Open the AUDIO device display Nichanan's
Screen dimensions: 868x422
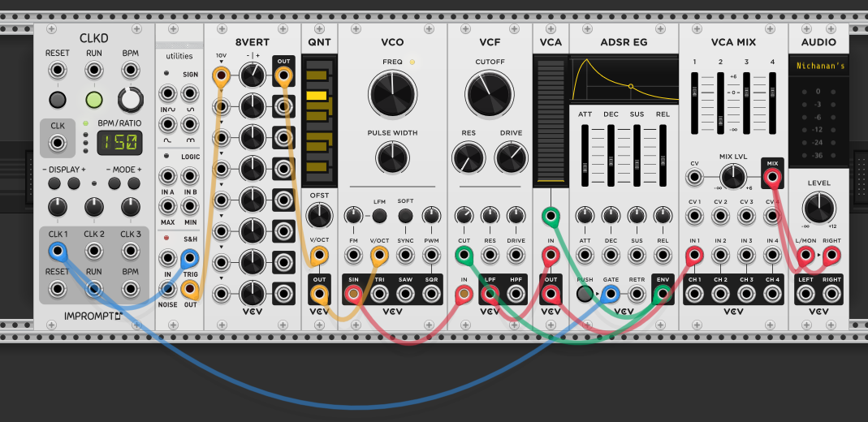pos(818,67)
